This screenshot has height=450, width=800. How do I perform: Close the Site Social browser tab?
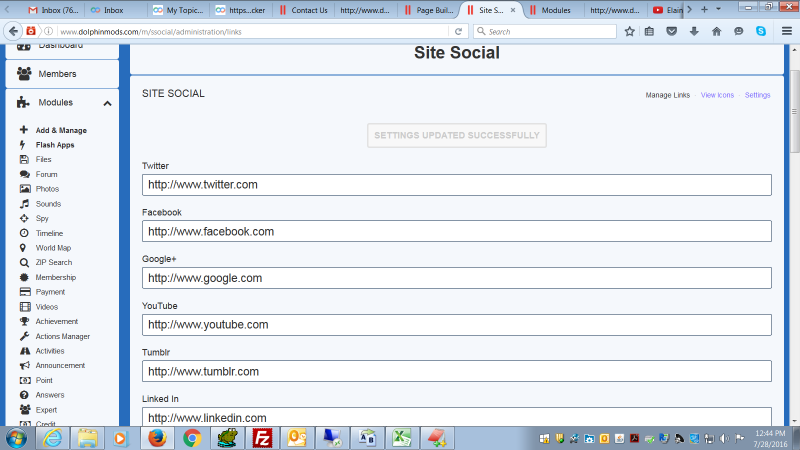coord(513,10)
